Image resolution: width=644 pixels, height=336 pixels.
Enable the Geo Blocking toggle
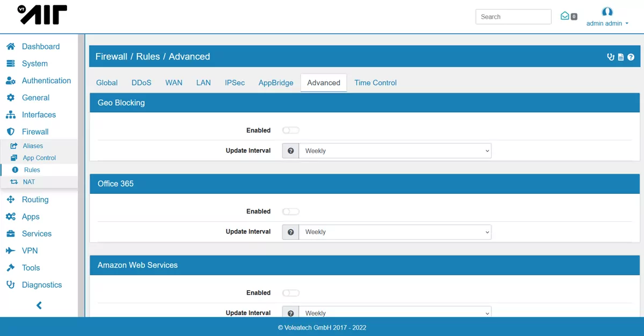(290, 130)
